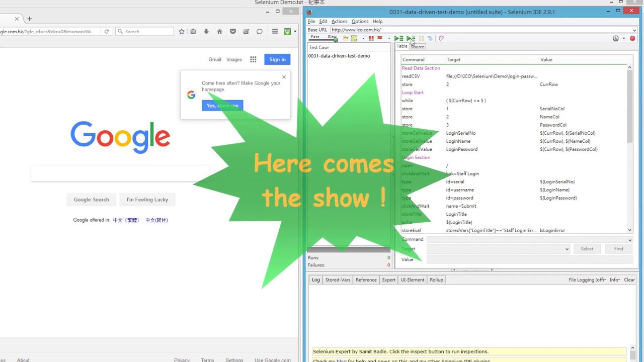This screenshot has height=362, width=644.
Task: Adjust the Fast/Slow speed slider
Action: (324, 39)
